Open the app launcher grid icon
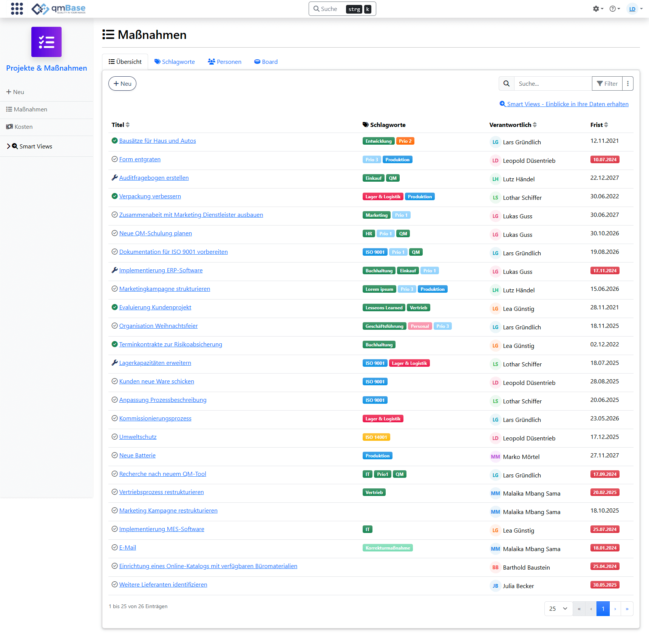The width and height of the screenshot is (649, 644). coord(17,9)
